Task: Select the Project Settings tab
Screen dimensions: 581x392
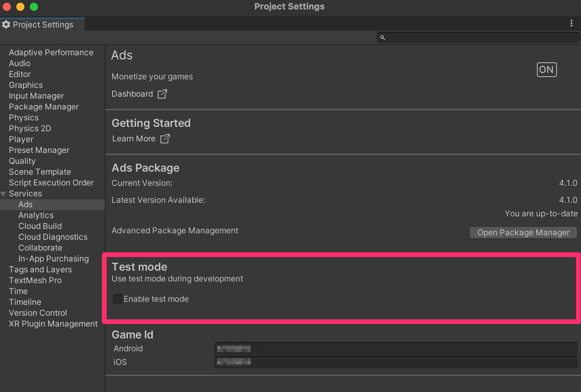Action: 43,25
